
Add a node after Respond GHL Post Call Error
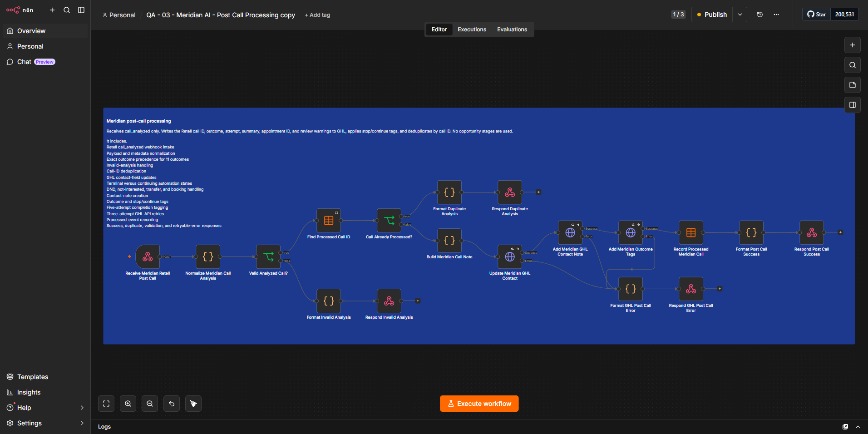pyautogui.click(x=720, y=289)
